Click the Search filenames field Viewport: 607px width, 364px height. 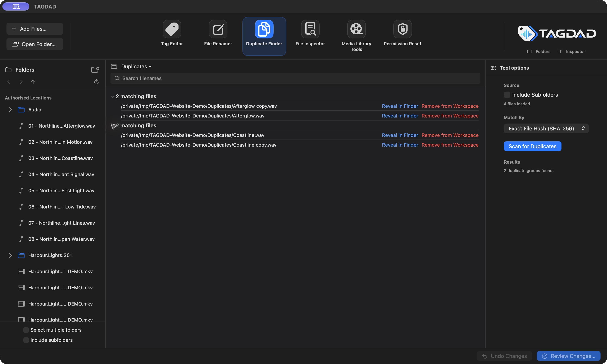[x=295, y=78]
